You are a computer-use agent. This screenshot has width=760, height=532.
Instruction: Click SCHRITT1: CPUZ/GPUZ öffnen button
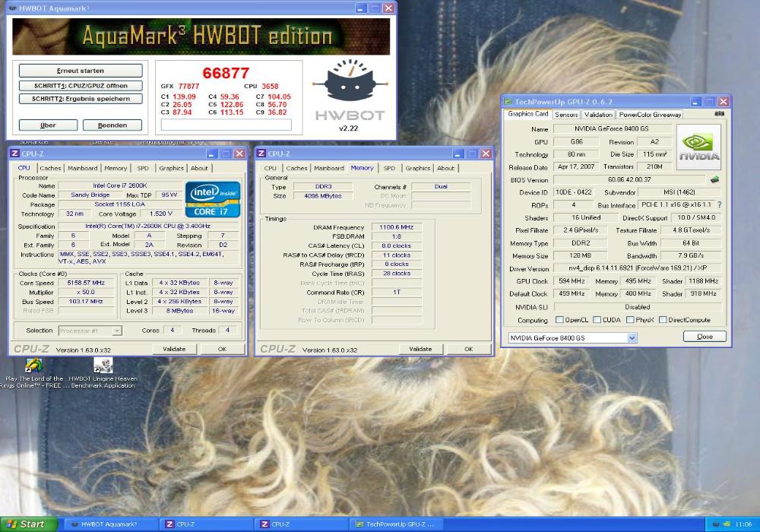pyautogui.click(x=81, y=86)
